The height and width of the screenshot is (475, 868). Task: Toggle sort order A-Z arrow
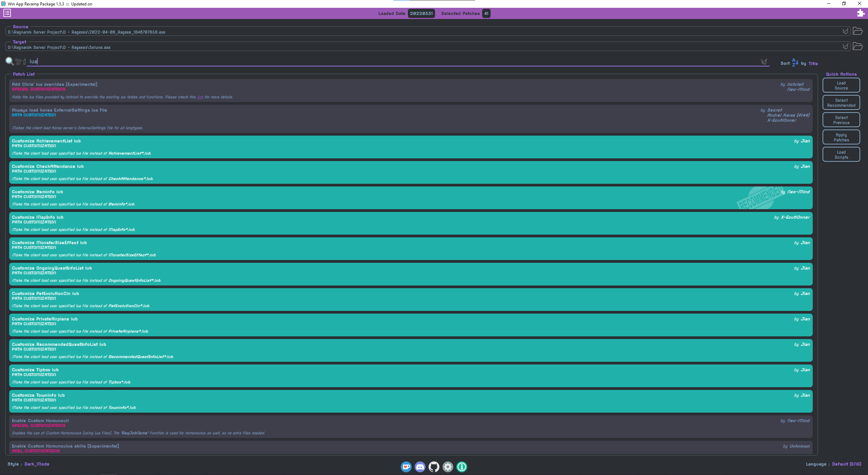tap(795, 63)
